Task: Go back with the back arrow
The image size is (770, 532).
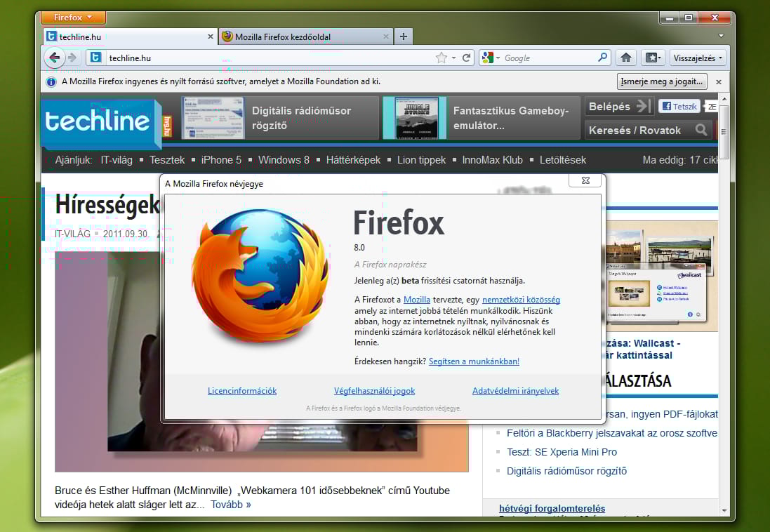Action: pos(55,58)
